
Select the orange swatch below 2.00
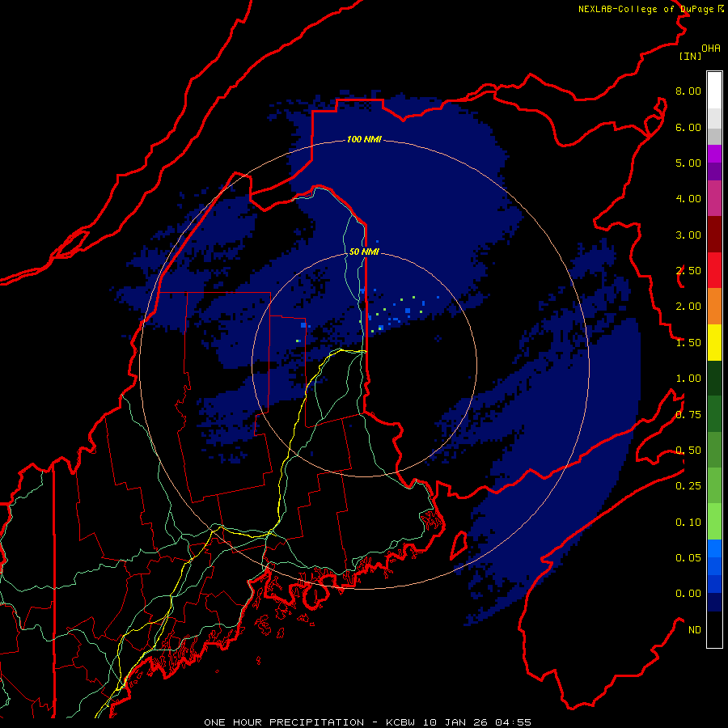coord(714,307)
